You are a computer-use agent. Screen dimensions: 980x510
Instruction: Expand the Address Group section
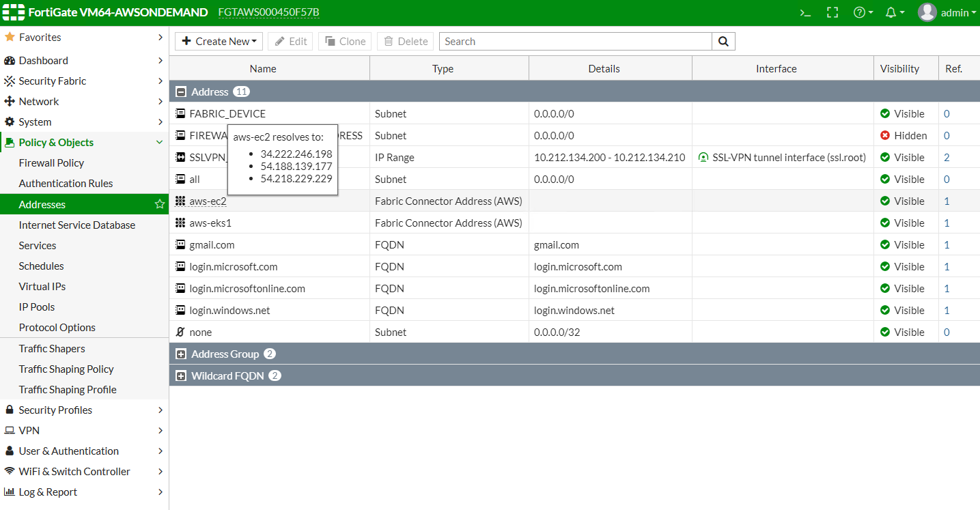181,354
